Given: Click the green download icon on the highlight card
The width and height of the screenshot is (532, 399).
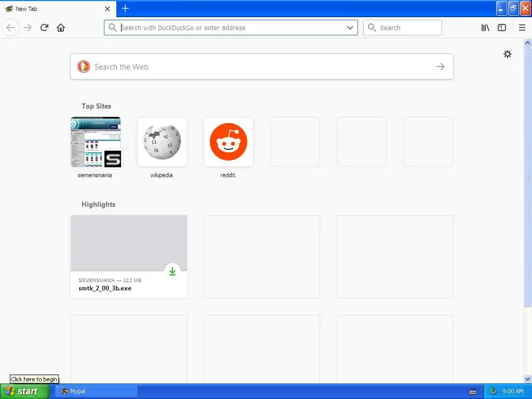Looking at the screenshot, I should pos(172,271).
